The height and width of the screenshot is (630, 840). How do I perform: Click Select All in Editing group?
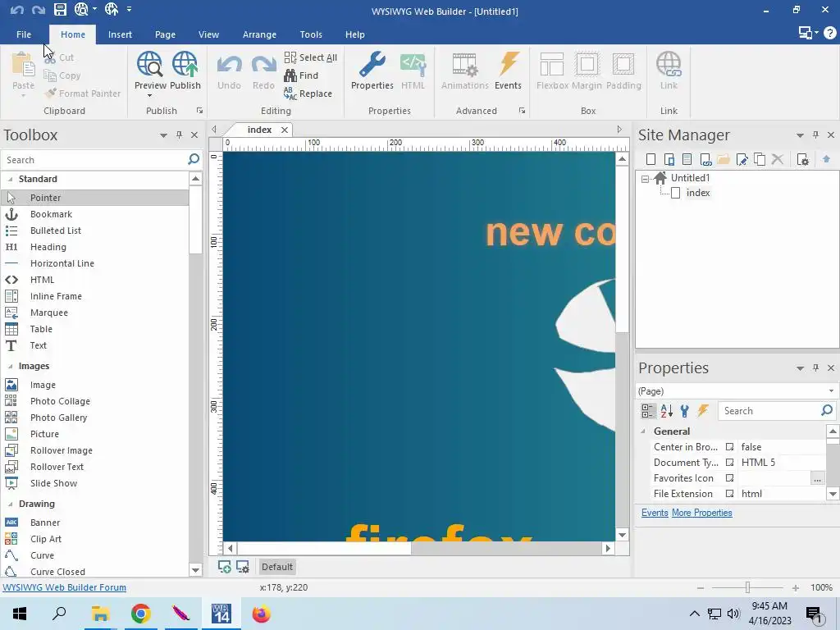point(311,57)
